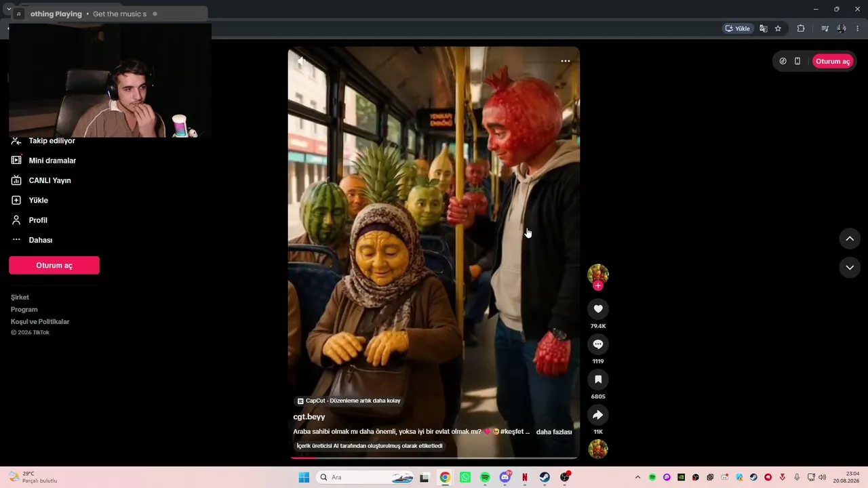868x488 pixels.
Task: Open the comments with the speech bubble icon
Action: (598, 344)
